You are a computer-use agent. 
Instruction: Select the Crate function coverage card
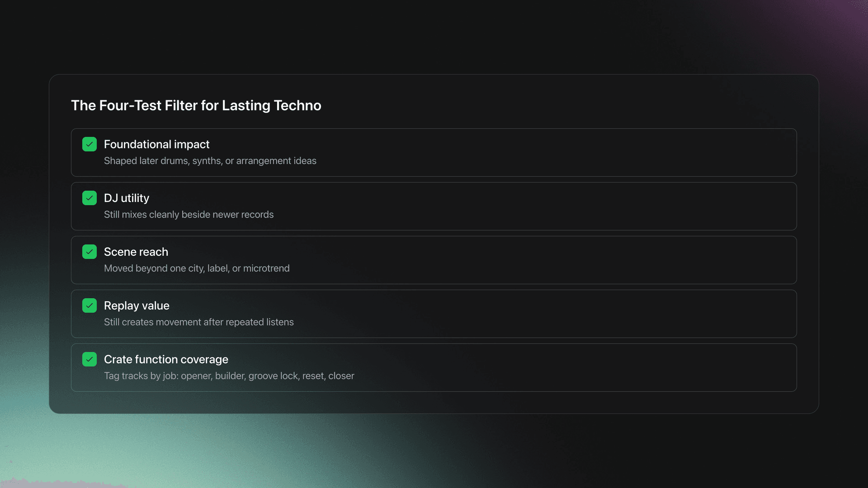coord(434,367)
